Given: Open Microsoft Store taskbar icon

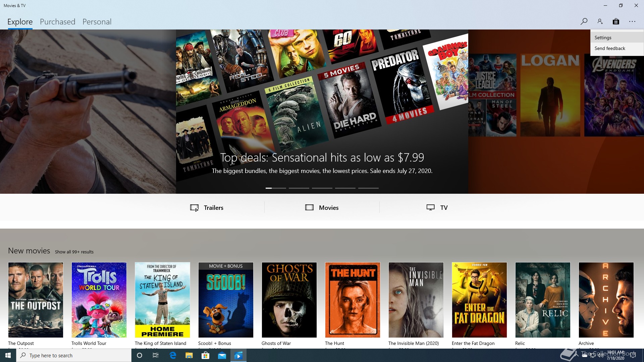Looking at the screenshot, I should tap(205, 355).
